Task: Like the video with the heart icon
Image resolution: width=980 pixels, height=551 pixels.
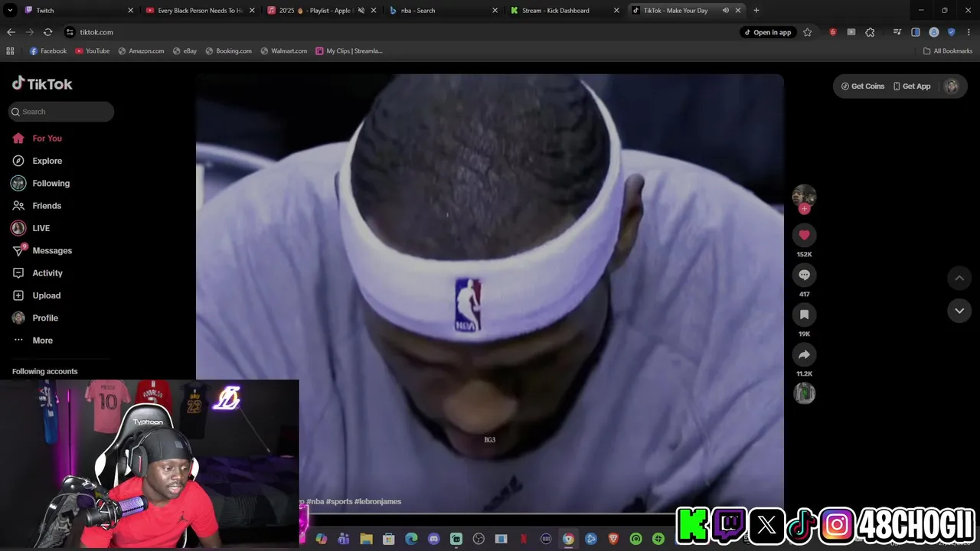Action: 804,235
